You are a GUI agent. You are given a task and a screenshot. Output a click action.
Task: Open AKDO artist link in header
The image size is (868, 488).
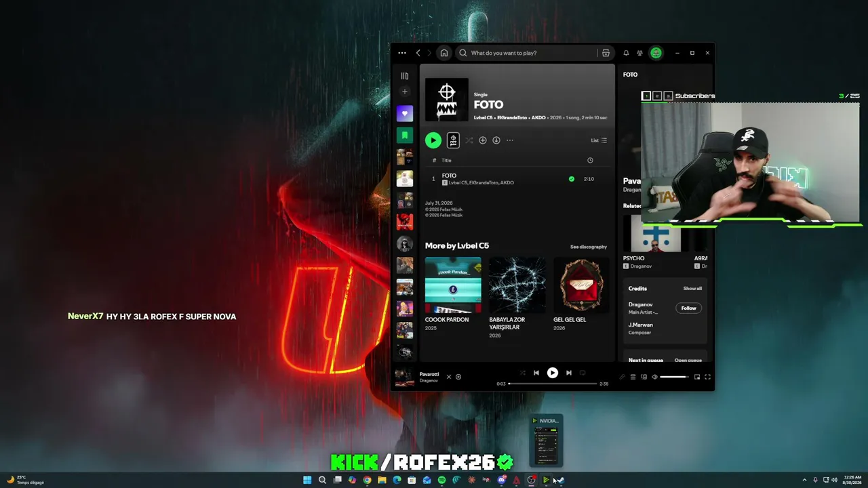pyautogui.click(x=538, y=118)
